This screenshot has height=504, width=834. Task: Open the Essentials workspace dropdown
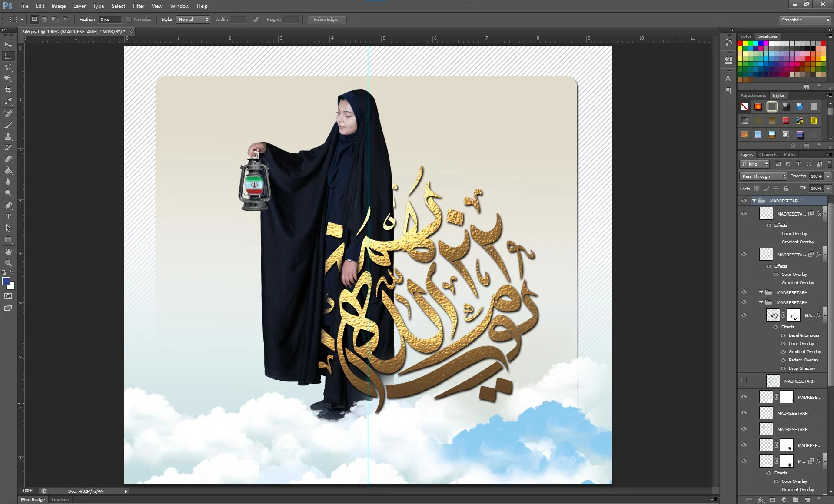pyautogui.click(x=805, y=20)
